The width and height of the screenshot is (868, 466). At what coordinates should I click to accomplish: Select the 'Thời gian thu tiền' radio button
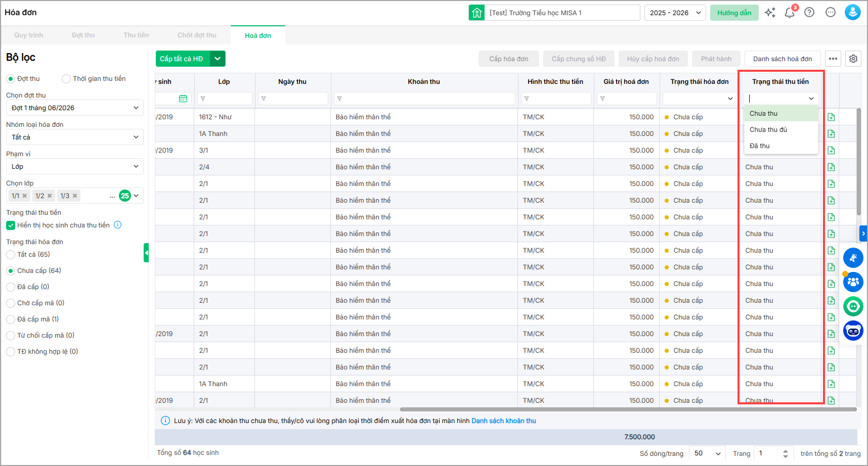click(66, 79)
